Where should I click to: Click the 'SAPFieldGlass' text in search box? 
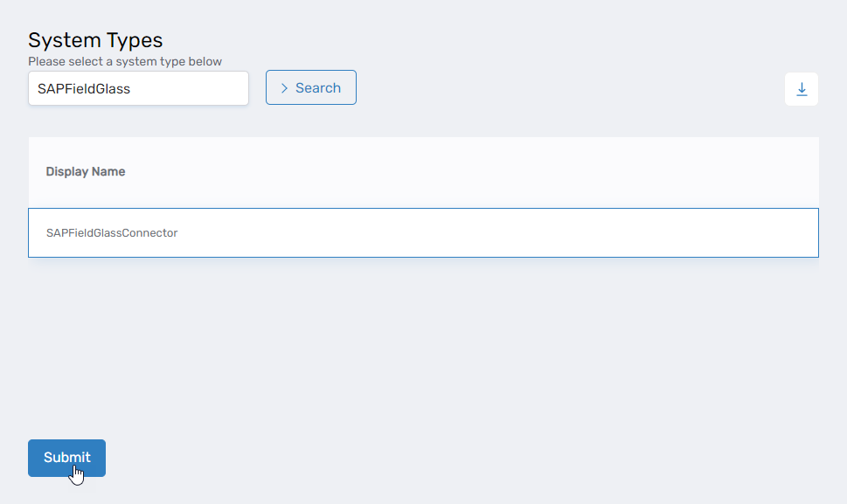click(x=84, y=88)
